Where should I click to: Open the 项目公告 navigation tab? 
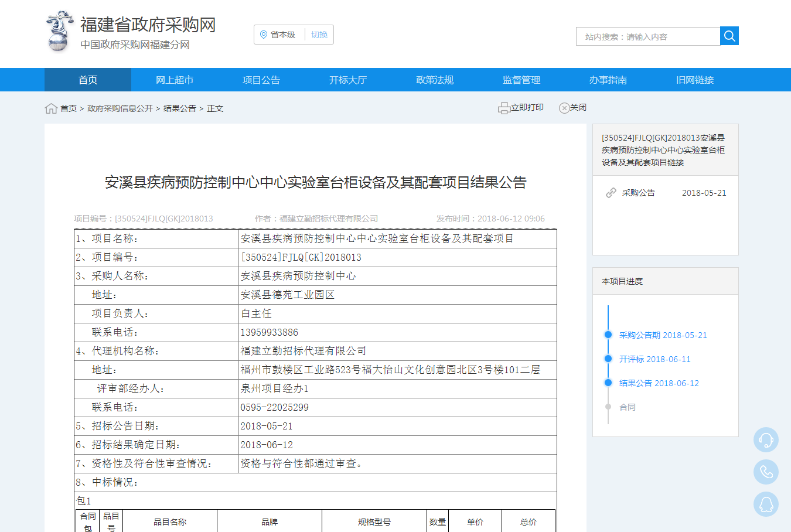click(x=261, y=80)
